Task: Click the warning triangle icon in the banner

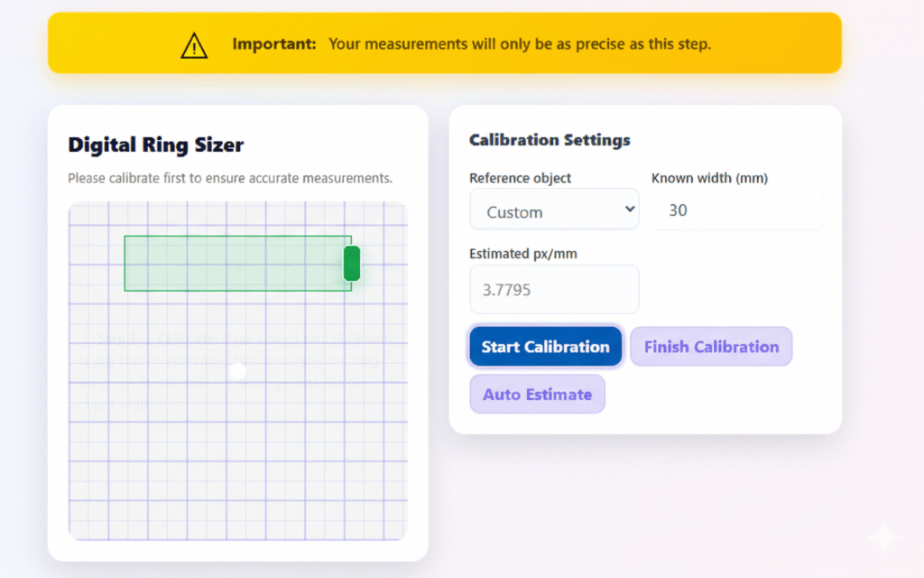Action: point(194,45)
